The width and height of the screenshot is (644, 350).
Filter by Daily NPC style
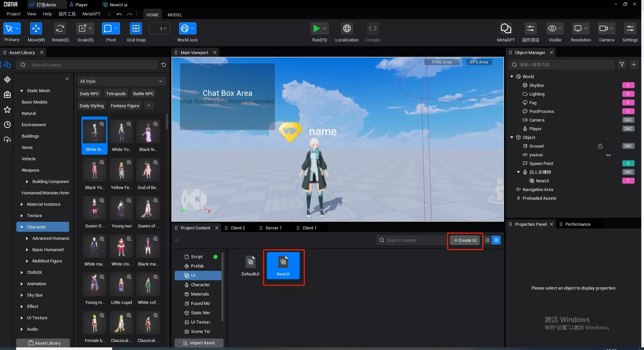pyautogui.click(x=89, y=94)
